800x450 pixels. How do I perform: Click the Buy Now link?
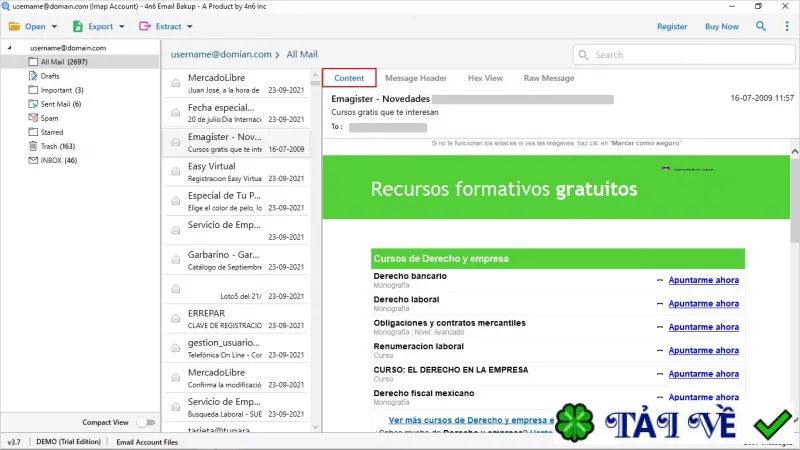(721, 27)
